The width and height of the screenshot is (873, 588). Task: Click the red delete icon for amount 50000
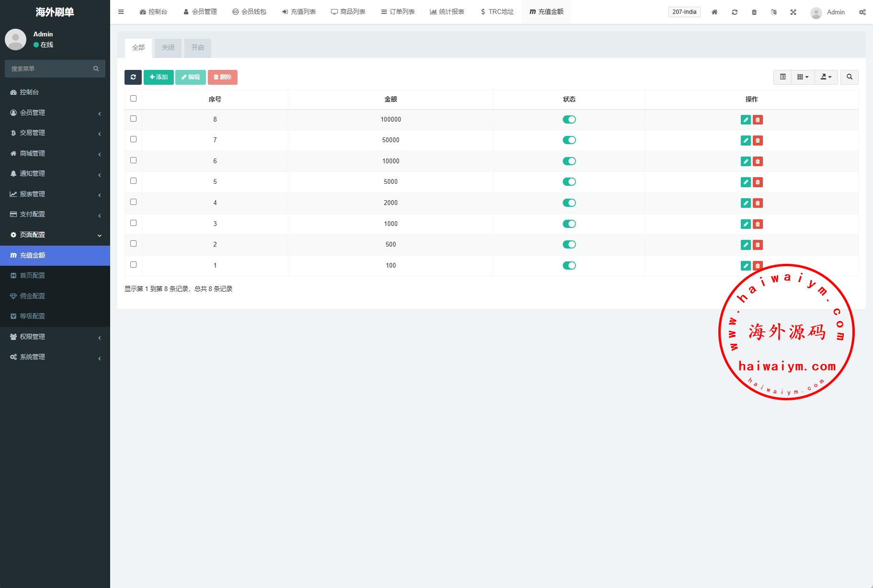pos(758,140)
